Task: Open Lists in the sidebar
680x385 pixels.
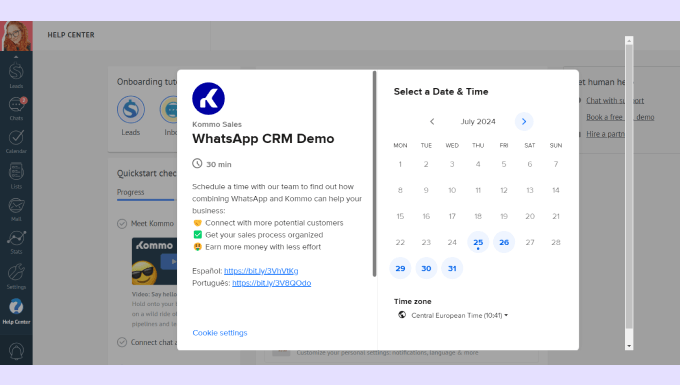Action: click(x=16, y=176)
